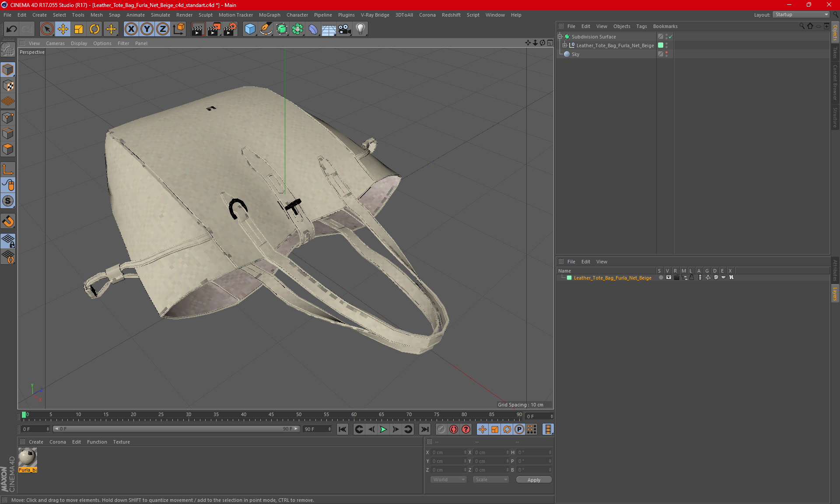This screenshot has height=504, width=840.
Task: Click the Apply button
Action: [533, 479]
